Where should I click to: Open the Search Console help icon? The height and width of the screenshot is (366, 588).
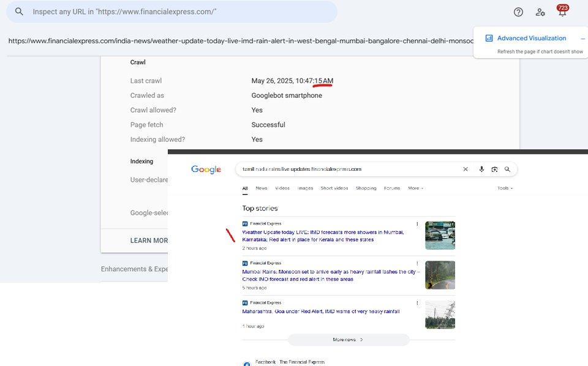518,12
